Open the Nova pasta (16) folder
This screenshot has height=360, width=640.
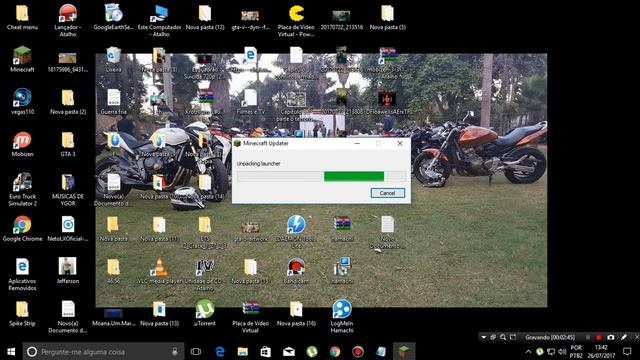pos(296,313)
